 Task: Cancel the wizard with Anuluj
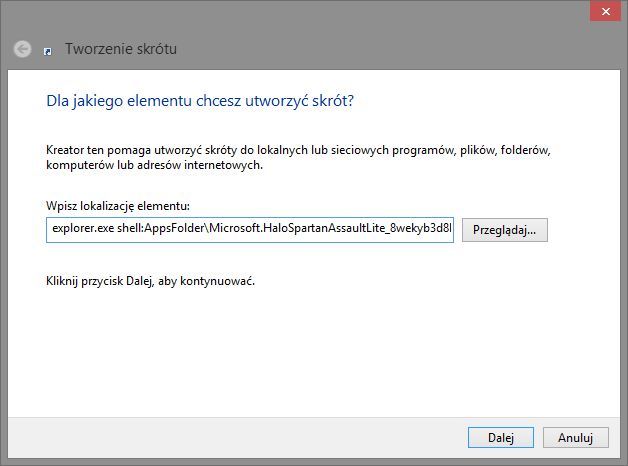click(x=576, y=437)
